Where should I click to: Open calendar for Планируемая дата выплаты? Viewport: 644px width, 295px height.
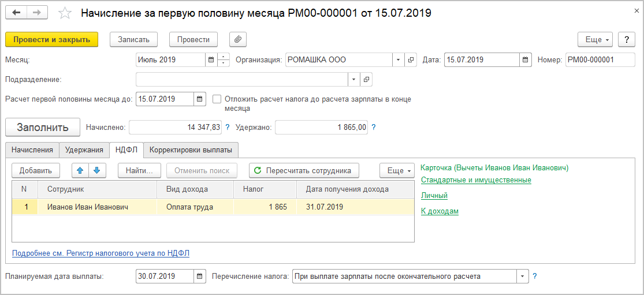(x=200, y=277)
